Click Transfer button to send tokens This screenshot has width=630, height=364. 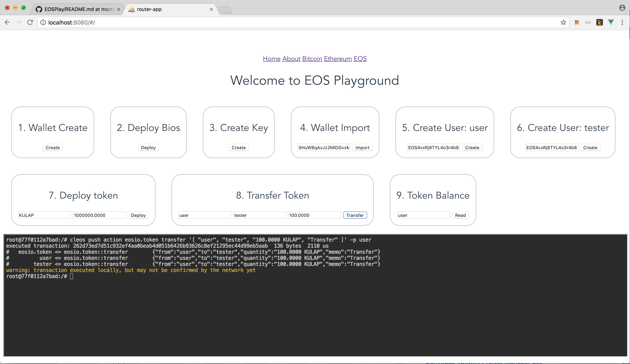click(355, 215)
